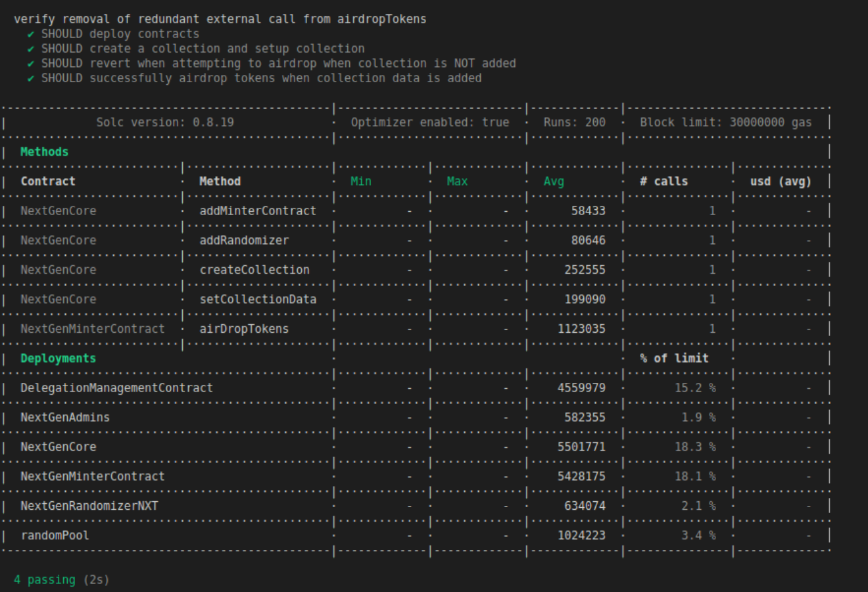Click the 'usd (avg)' column header
The image size is (868, 592).
(781, 182)
